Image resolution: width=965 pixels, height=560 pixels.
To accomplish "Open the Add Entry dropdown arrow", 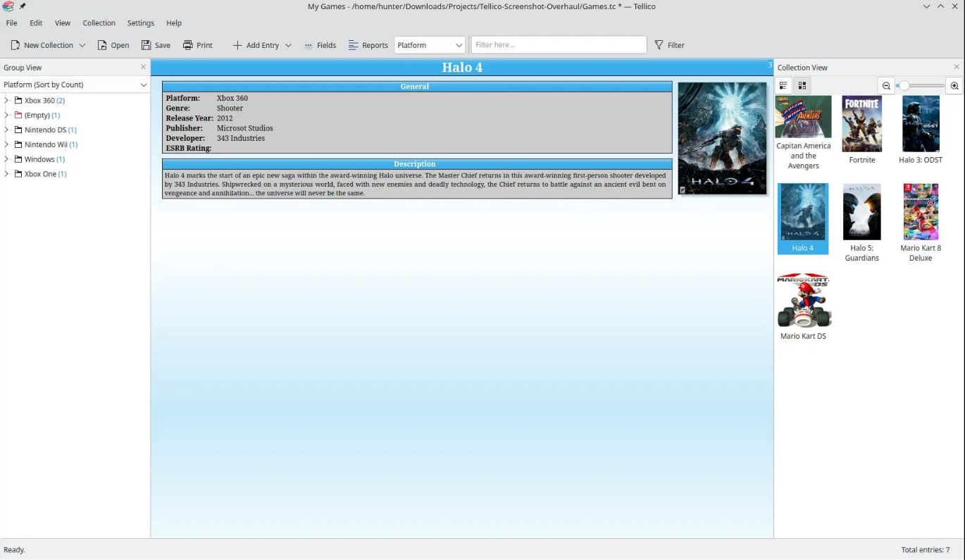I will tap(288, 45).
